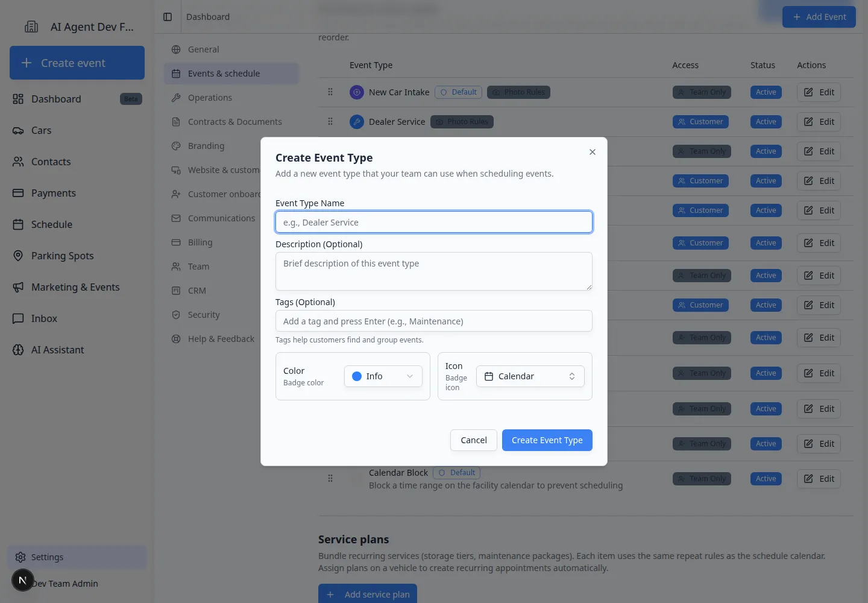The height and width of the screenshot is (603, 868).
Task: Click Edit for New Car Intake row
Action: [x=819, y=92]
